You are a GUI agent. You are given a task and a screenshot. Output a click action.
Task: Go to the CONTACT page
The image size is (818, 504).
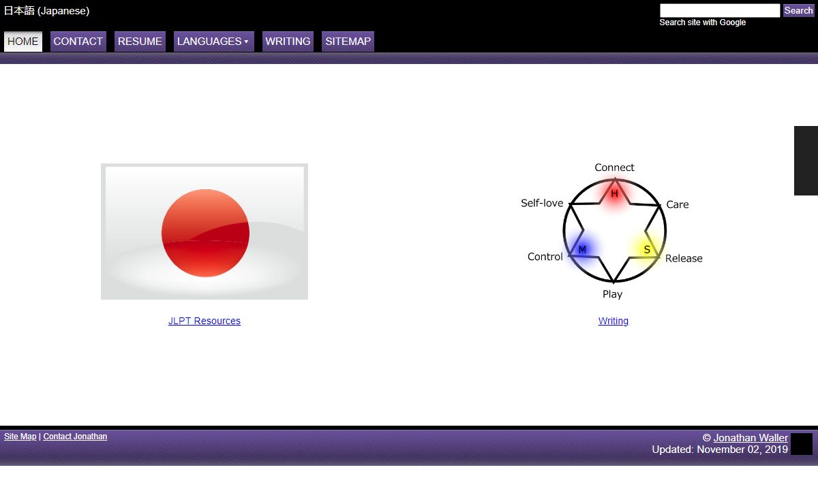click(x=78, y=42)
